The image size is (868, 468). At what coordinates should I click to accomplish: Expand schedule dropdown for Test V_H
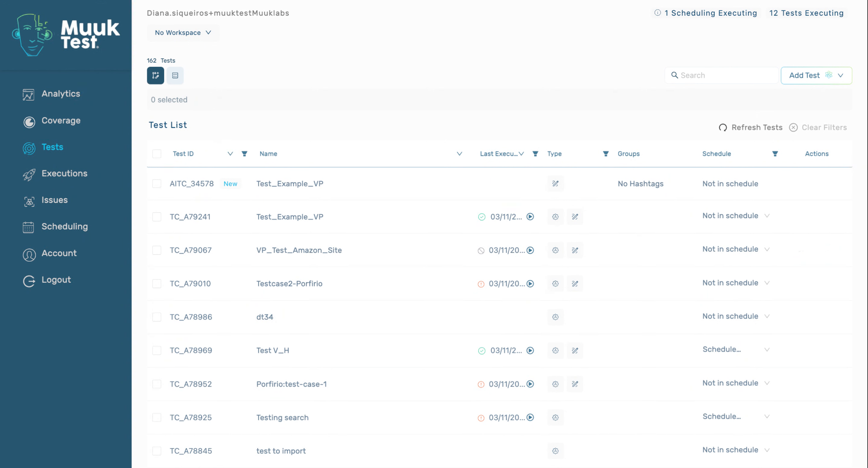click(x=767, y=350)
